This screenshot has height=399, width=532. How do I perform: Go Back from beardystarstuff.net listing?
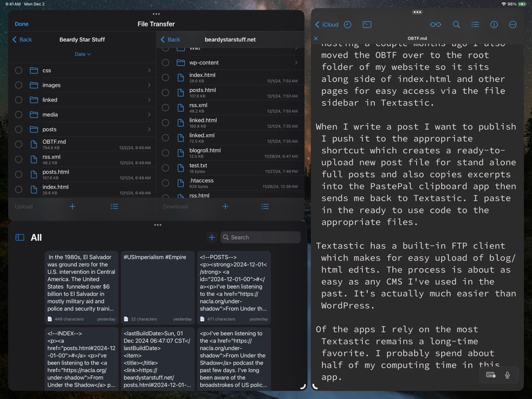pos(171,39)
